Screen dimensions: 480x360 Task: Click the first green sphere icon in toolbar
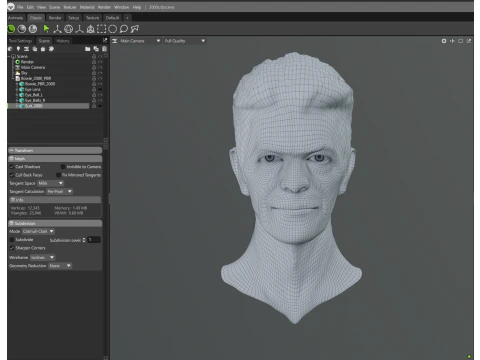(x=11, y=29)
